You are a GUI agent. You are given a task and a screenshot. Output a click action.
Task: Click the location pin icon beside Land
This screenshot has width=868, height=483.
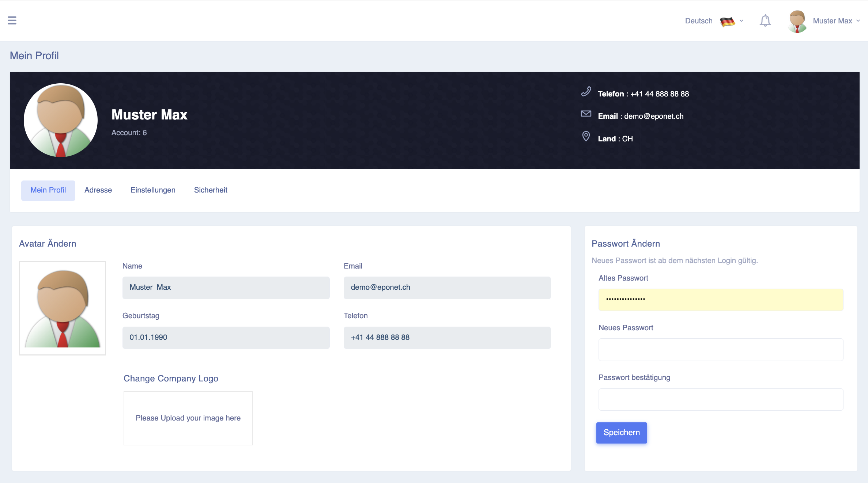[x=586, y=136]
